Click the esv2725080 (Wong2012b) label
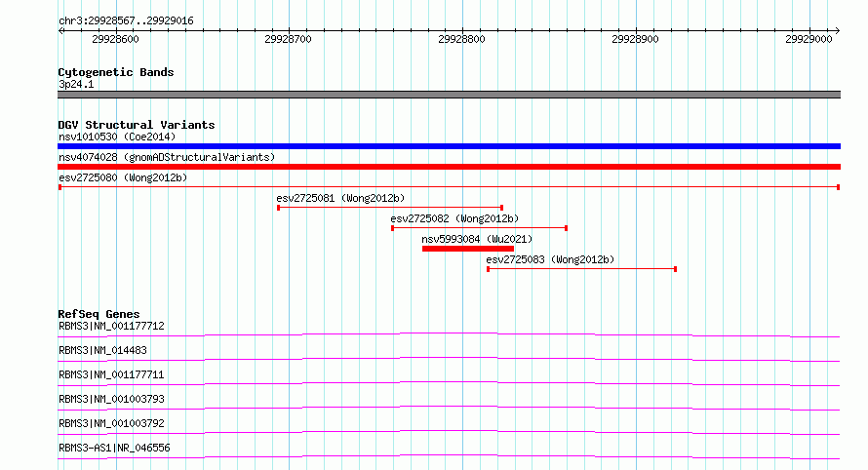868x470 pixels. coord(123,177)
